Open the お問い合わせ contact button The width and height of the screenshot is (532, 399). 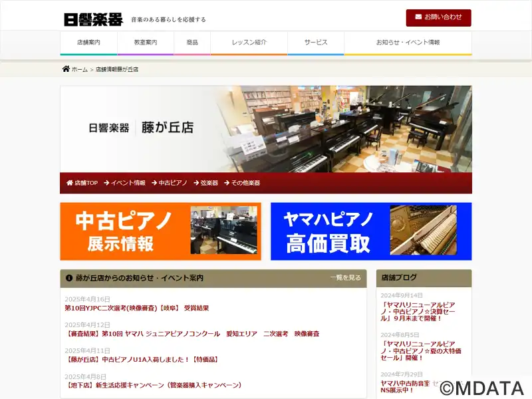438,18
